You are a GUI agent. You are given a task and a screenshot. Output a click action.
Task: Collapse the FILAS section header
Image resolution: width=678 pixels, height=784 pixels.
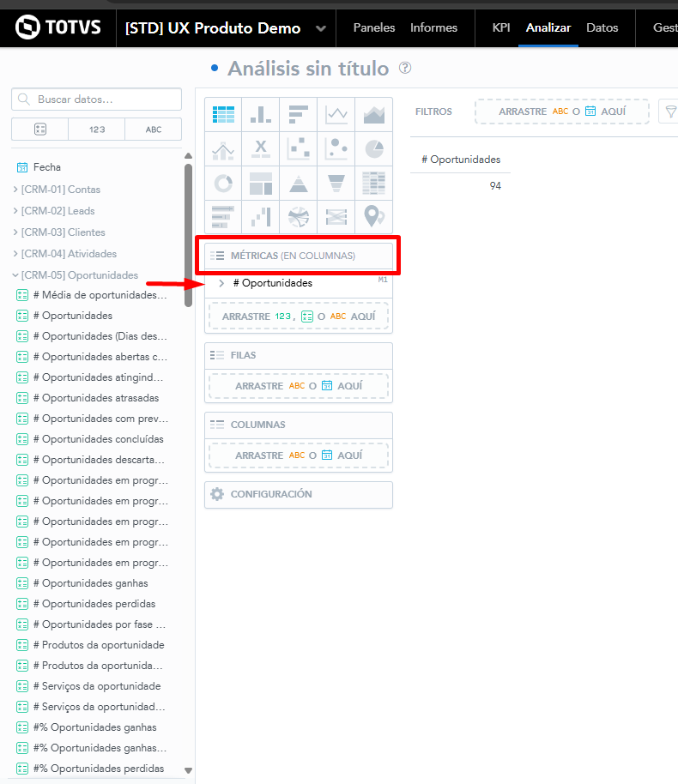(299, 355)
